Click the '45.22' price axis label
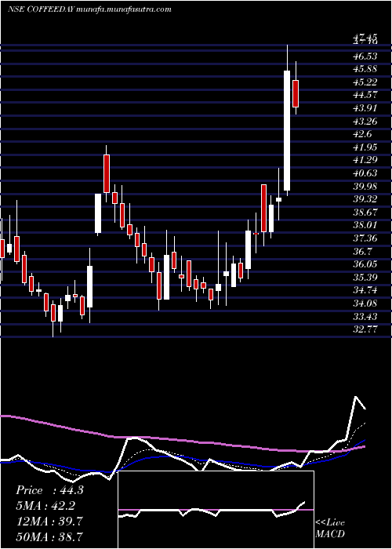392x549 pixels. pos(365,82)
